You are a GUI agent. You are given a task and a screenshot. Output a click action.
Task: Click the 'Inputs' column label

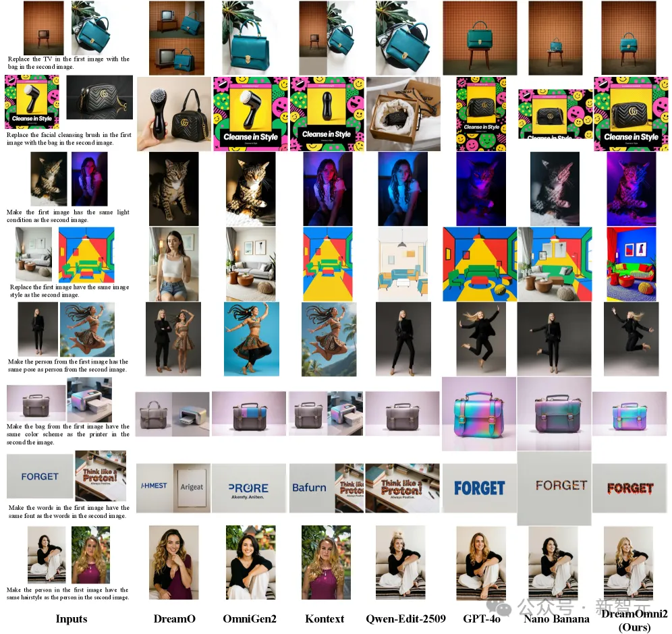point(72,618)
